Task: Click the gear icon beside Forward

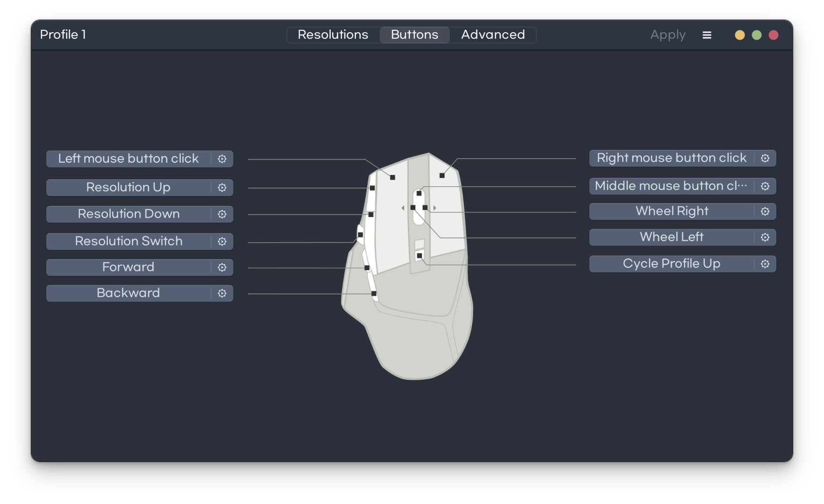Action: pyautogui.click(x=222, y=267)
